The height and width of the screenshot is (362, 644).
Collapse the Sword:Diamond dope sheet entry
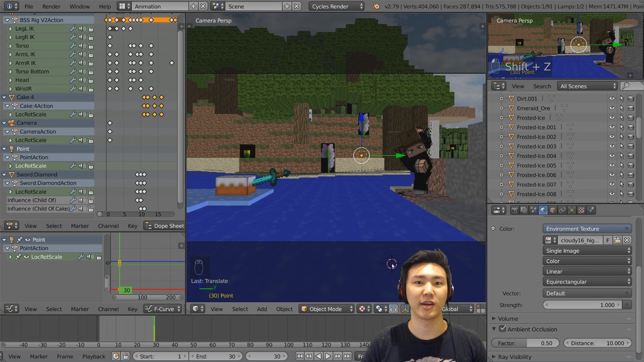(5, 174)
